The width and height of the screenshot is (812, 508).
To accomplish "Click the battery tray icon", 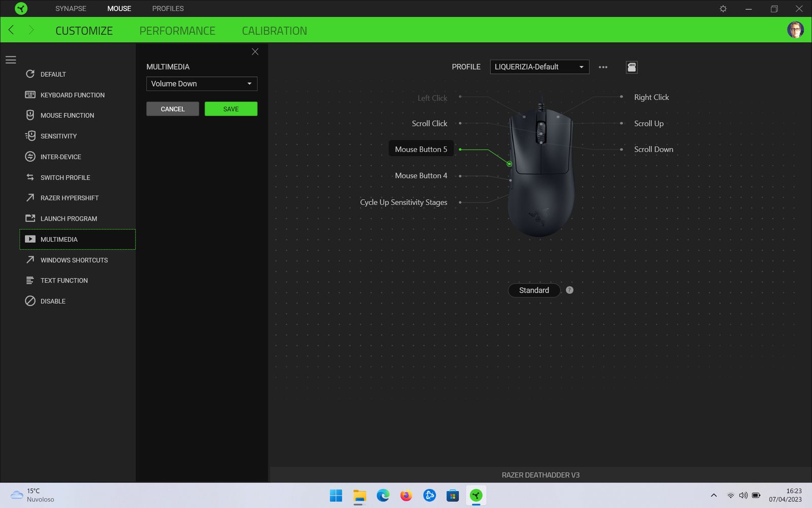I will pyautogui.click(x=756, y=495).
